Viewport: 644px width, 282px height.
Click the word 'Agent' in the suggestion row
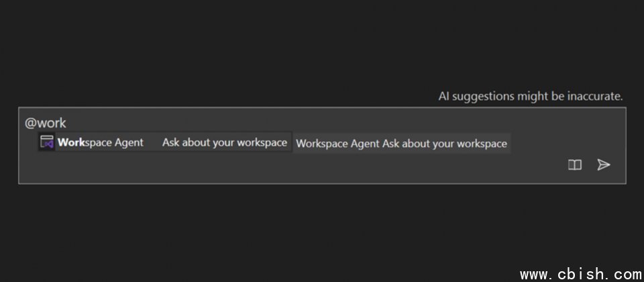(129, 142)
